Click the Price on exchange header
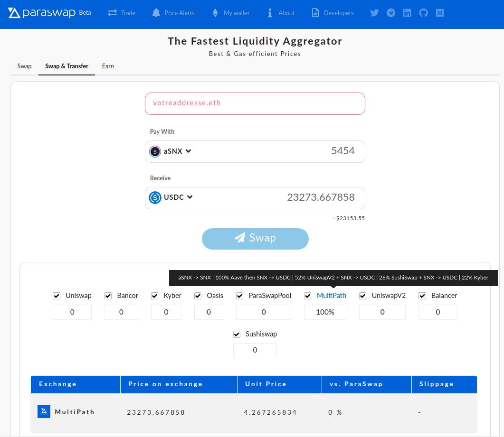Screen dimensions: 504x437 pyautogui.click(x=179, y=384)
